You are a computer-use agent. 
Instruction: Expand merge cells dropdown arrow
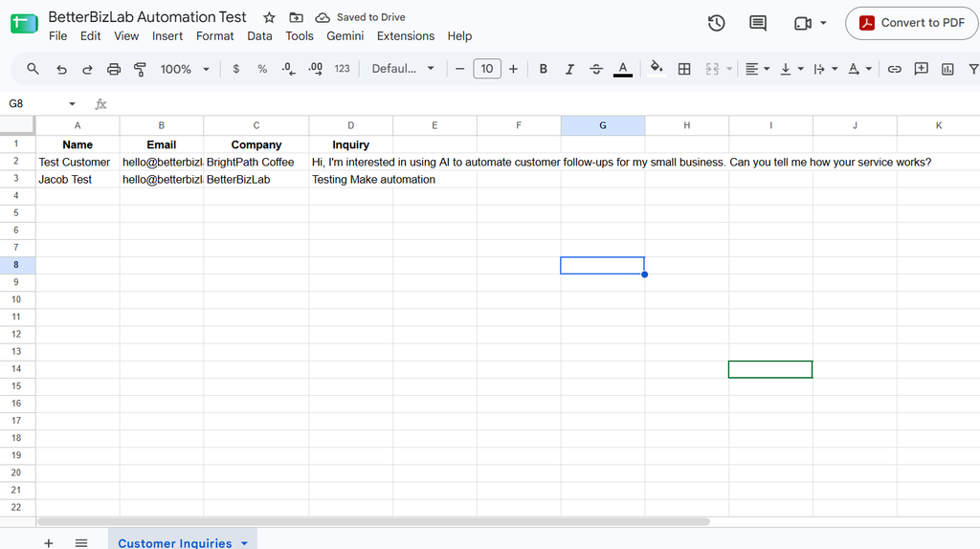729,69
